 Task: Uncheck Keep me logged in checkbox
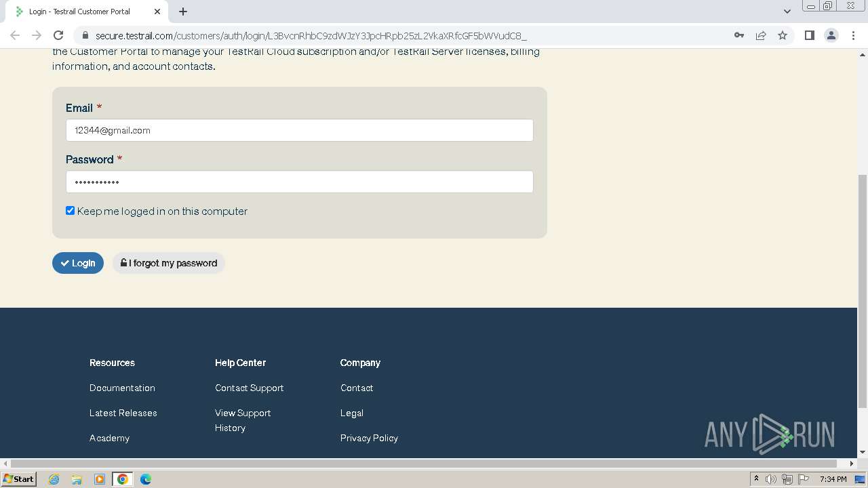pos(70,211)
